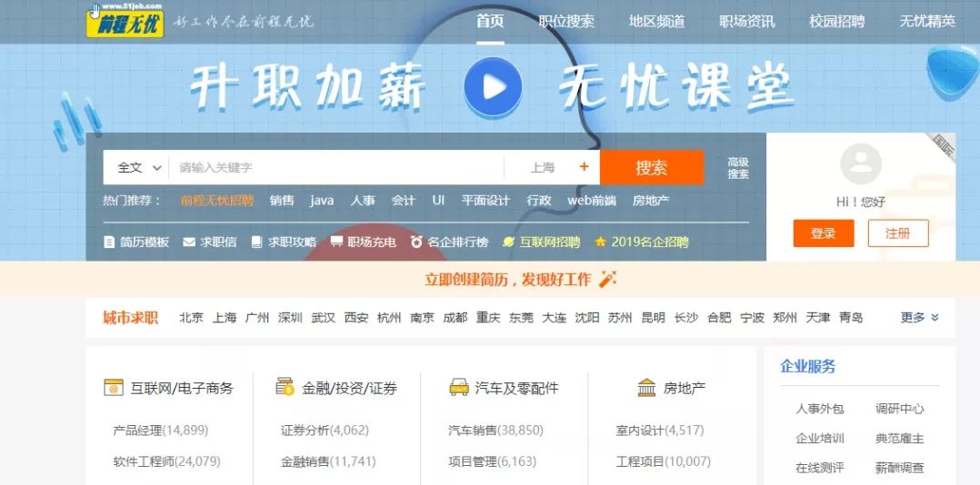Select city 杭州

coord(389,318)
